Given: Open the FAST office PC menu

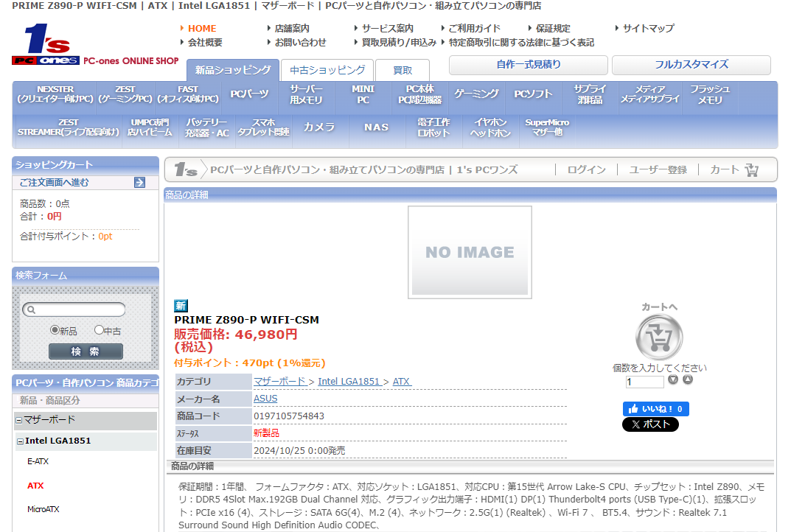Looking at the screenshot, I should pos(188,94).
